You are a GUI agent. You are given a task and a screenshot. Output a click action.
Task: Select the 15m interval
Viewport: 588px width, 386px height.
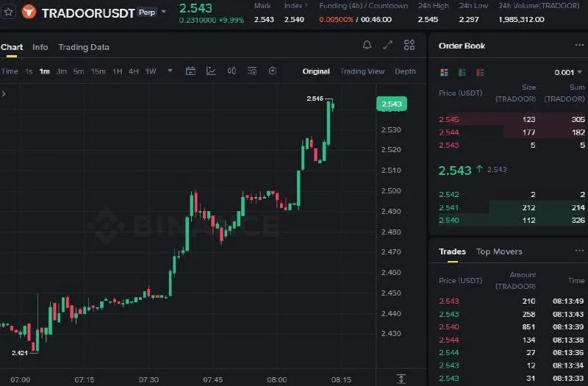point(98,71)
